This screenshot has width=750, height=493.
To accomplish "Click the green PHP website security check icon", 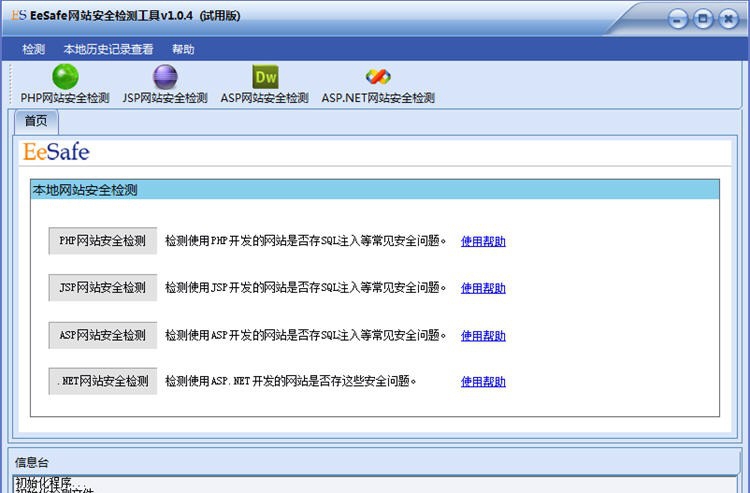I will coord(65,77).
